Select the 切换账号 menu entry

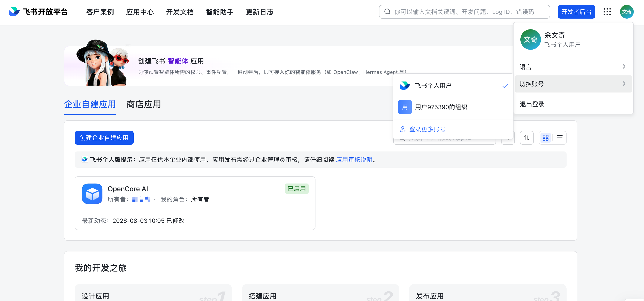(x=573, y=84)
